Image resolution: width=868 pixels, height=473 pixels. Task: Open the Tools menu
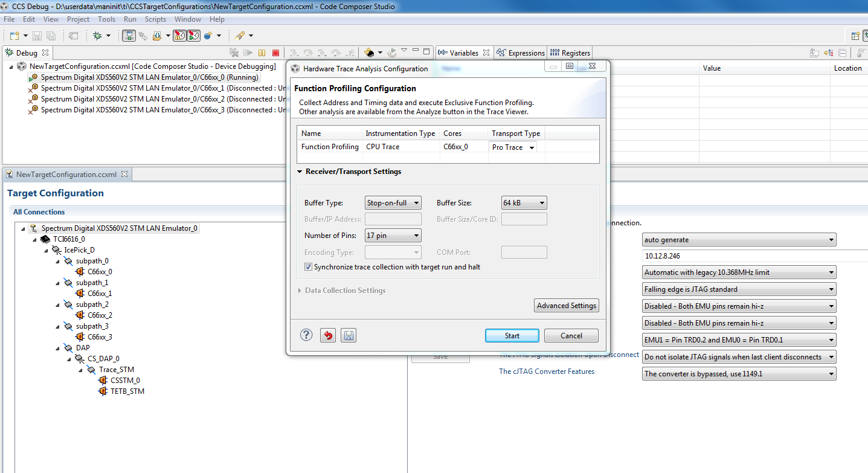click(106, 19)
